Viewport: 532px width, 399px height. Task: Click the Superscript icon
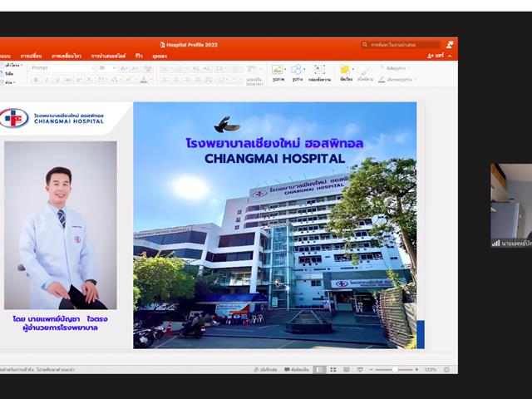(79, 80)
